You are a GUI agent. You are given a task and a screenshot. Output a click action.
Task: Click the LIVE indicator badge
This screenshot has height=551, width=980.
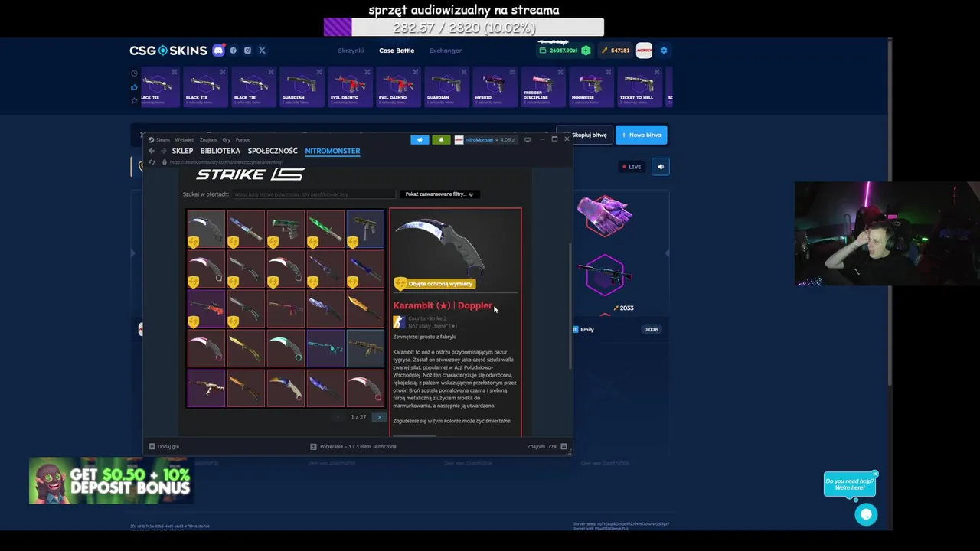[632, 167]
